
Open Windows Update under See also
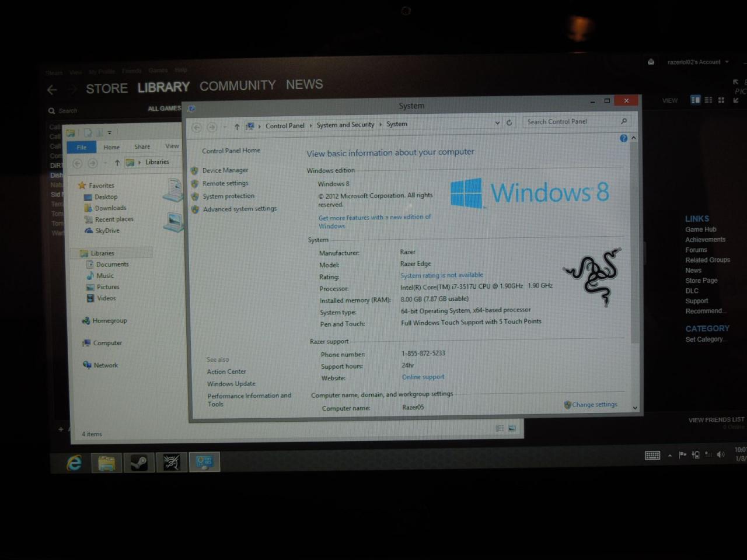pyautogui.click(x=231, y=384)
